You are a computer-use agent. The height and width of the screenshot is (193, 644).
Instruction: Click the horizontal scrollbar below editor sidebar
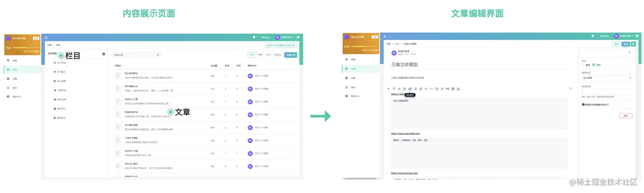tap(360, 179)
